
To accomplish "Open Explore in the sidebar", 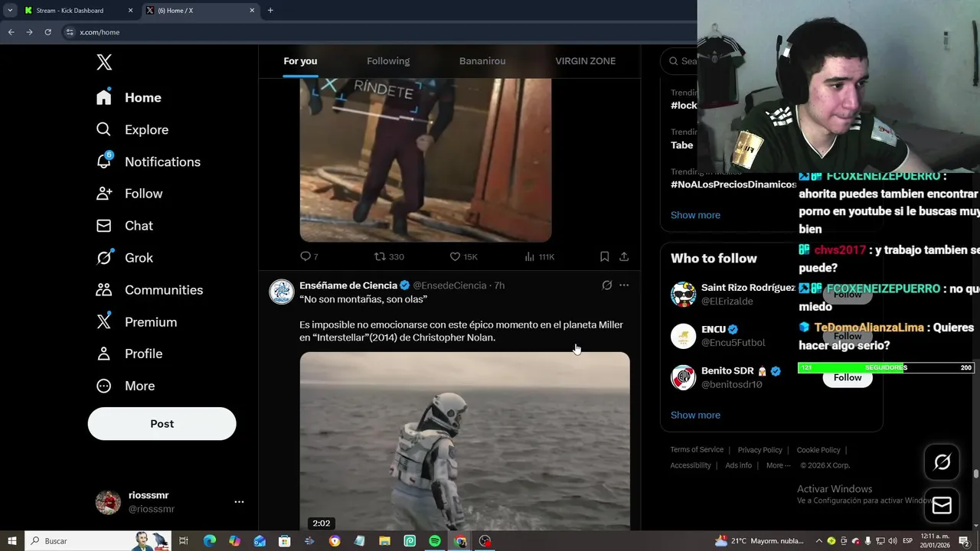I will 132,129.
